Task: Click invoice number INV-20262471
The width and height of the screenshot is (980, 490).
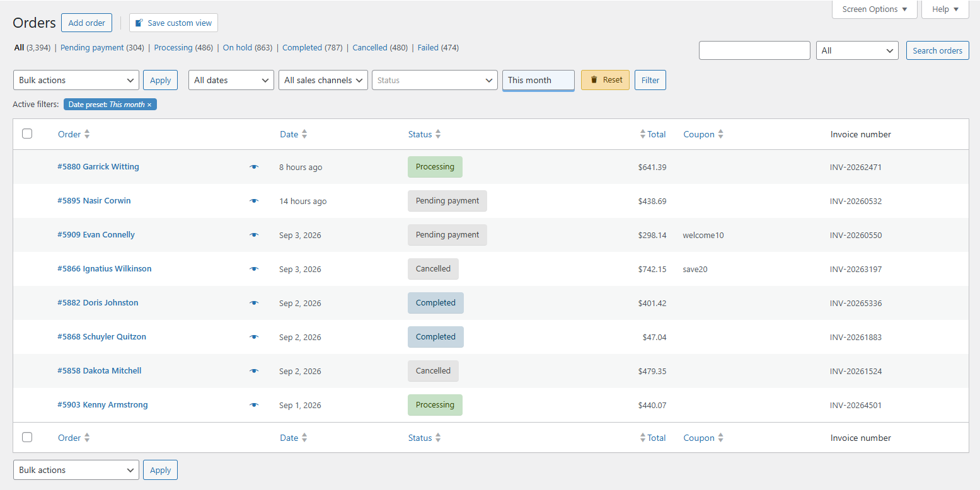Action: [856, 168]
